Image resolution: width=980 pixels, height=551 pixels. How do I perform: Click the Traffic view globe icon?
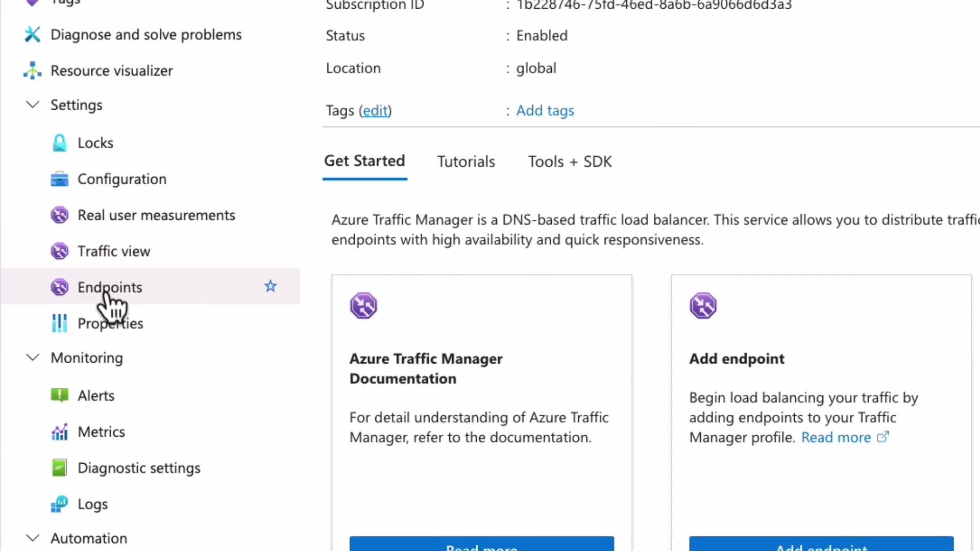tap(59, 252)
